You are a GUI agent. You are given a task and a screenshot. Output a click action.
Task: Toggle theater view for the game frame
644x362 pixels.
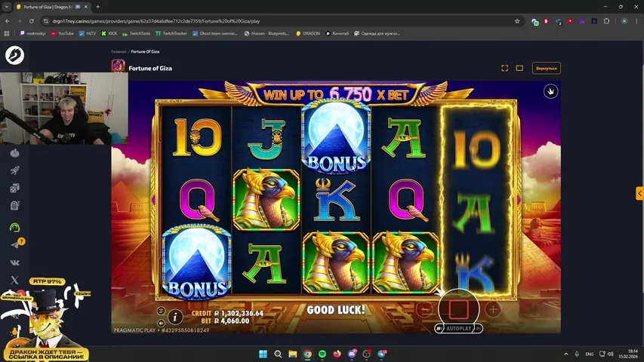(519, 68)
